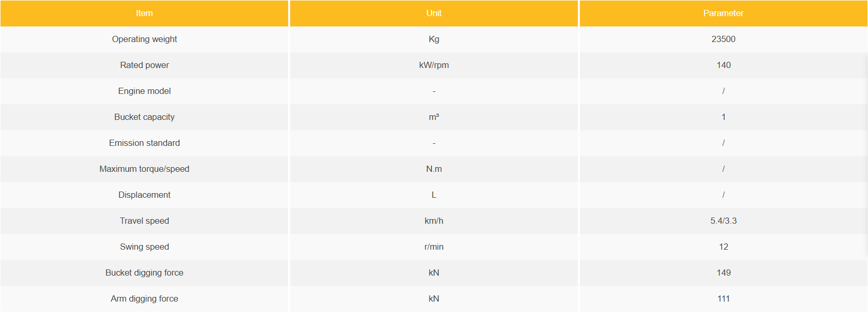Select the m³ unit cell
The image size is (868, 313).
(x=433, y=117)
